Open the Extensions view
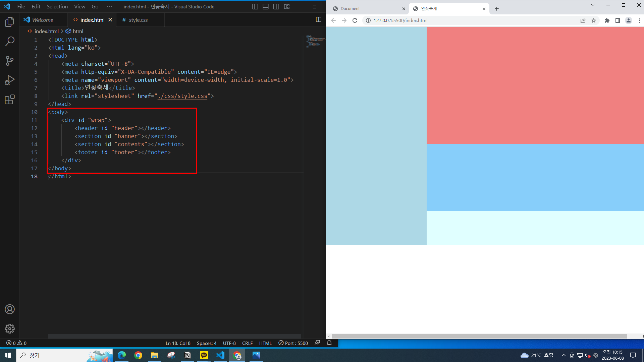 [x=10, y=100]
